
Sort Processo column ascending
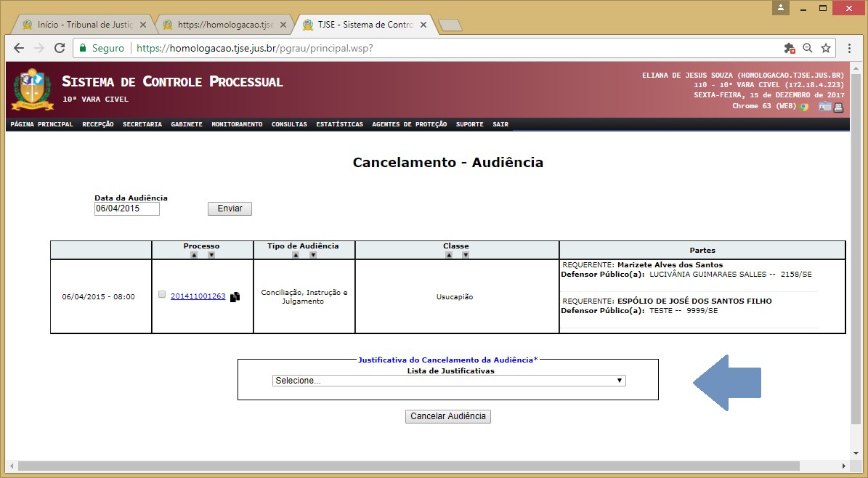[194, 255]
